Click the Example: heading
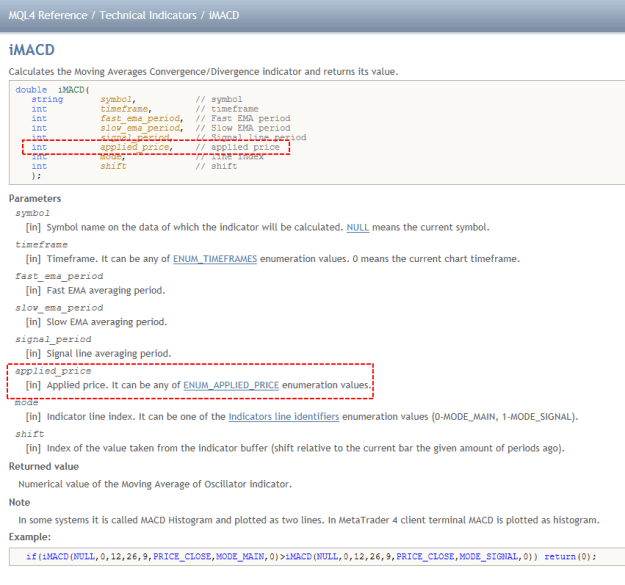625x585 pixels. [30, 537]
